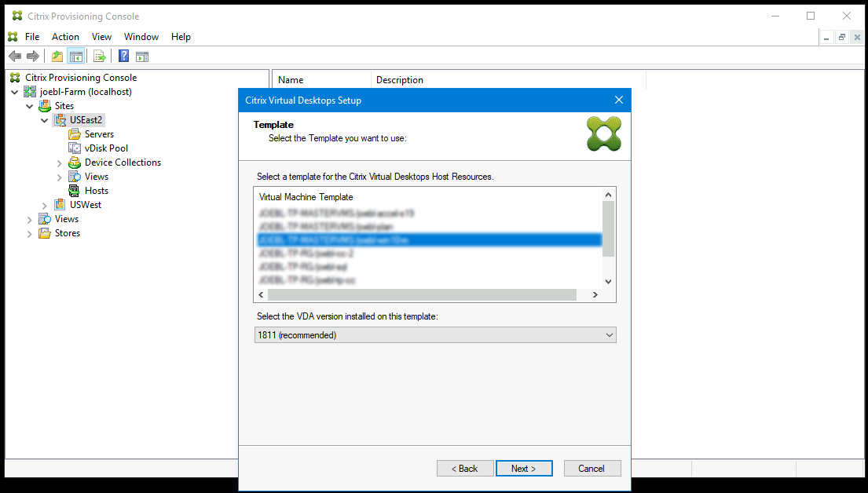Click the export list toolbar icon
The image size is (868, 493).
pos(99,56)
